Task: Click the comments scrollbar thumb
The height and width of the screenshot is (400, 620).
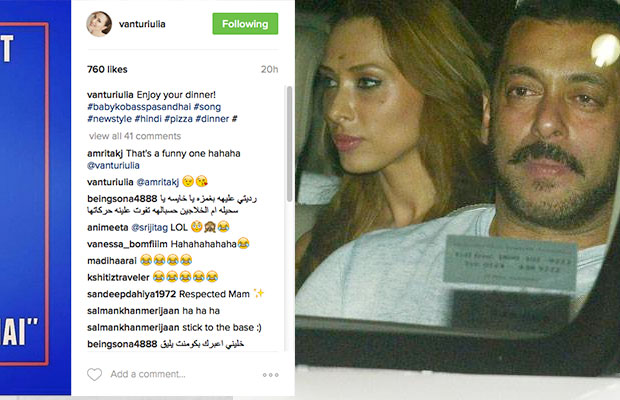Action: [x=289, y=144]
